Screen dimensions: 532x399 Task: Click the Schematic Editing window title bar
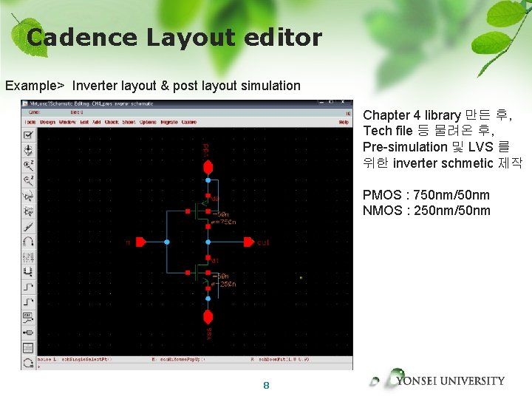pyautogui.click(x=187, y=103)
